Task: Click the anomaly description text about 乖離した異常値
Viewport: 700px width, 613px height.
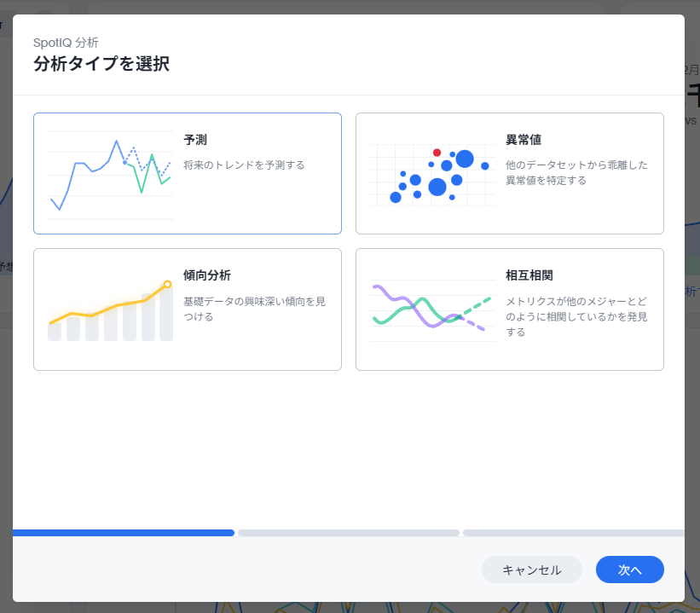Action: coord(576,172)
